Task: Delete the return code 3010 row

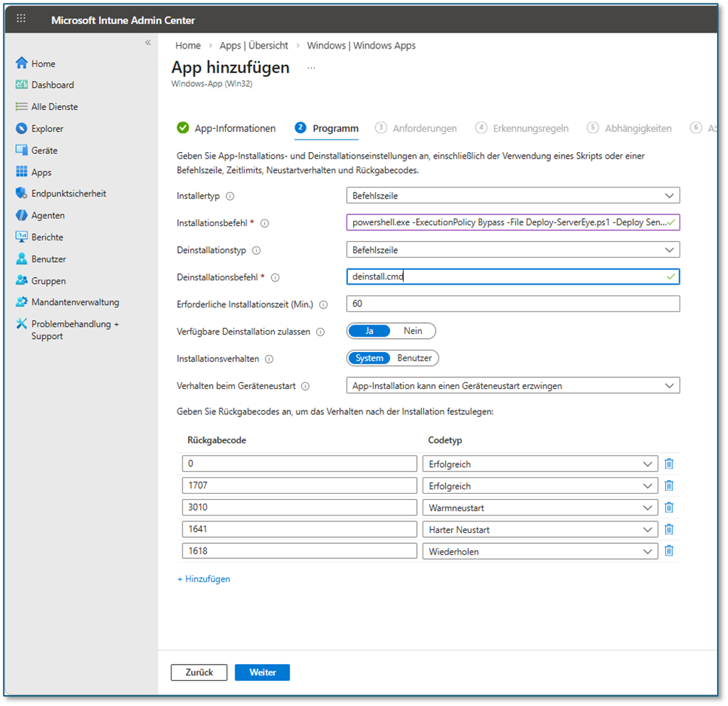Action: [x=669, y=507]
